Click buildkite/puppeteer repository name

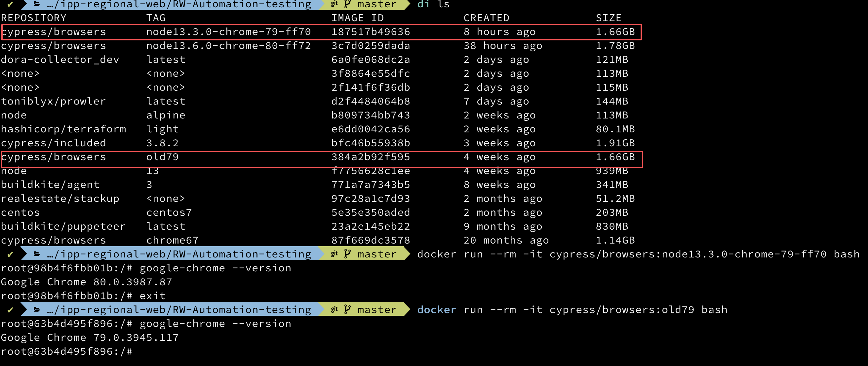(63, 226)
